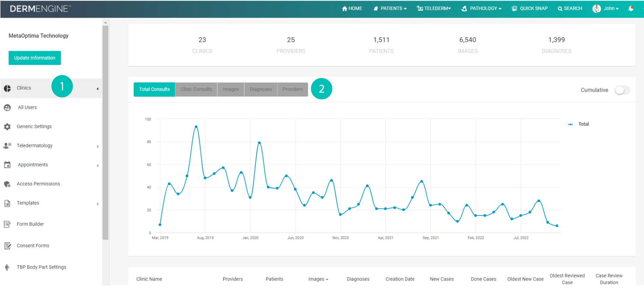The image size is (644, 291).
Task: Click the Form Builder icon
Action: [7, 224]
